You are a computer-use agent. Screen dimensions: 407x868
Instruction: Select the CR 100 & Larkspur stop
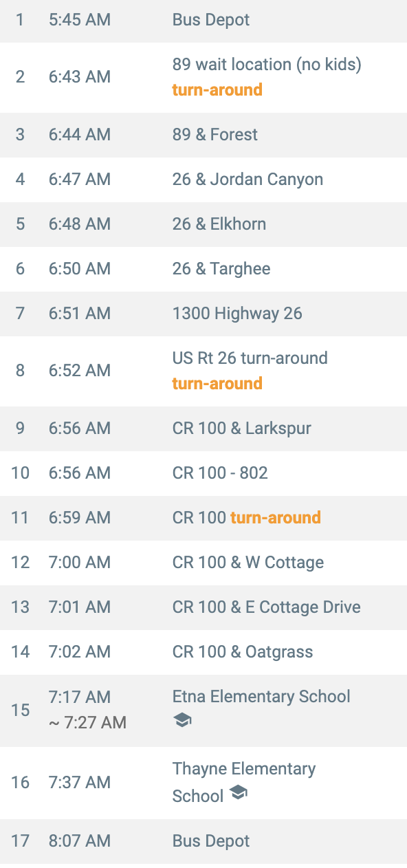pyautogui.click(x=203, y=428)
